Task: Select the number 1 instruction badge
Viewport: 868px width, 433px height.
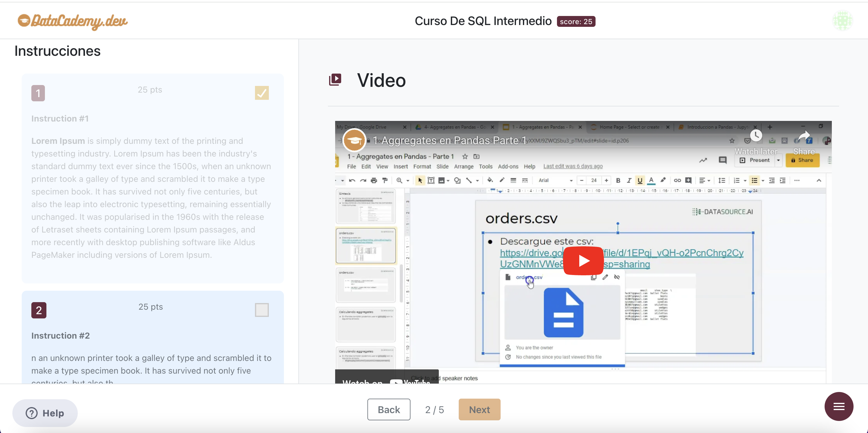Action: tap(38, 93)
